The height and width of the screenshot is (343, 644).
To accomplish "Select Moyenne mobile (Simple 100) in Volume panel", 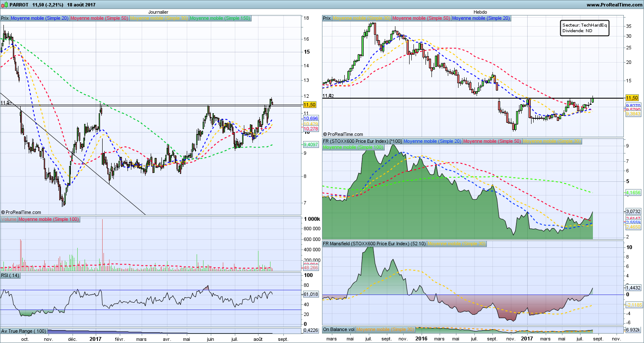I will (x=49, y=220).
